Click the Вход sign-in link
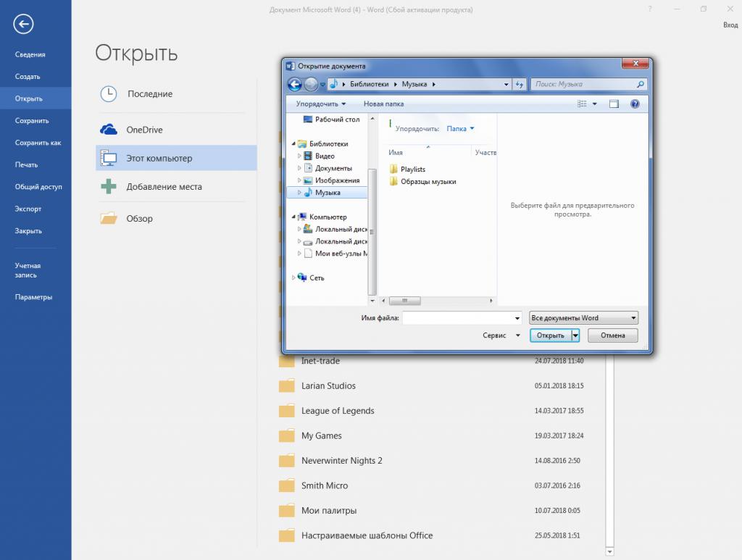742x560 pixels. pyautogui.click(x=730, y=25)
